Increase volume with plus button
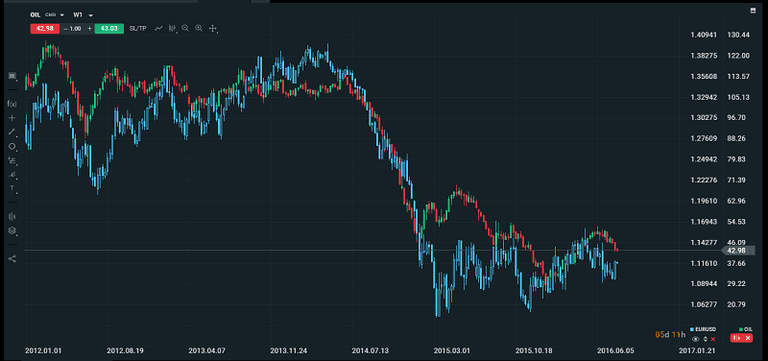Image resolution: width=768 pixels, height=361 pixels. 89,28
